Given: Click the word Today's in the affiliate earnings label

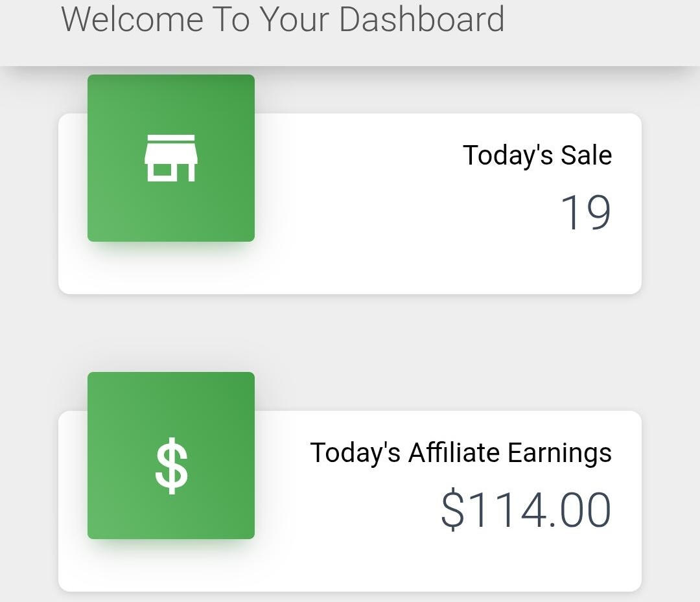Looking at the screenshot, I should (x=355, y=452).
